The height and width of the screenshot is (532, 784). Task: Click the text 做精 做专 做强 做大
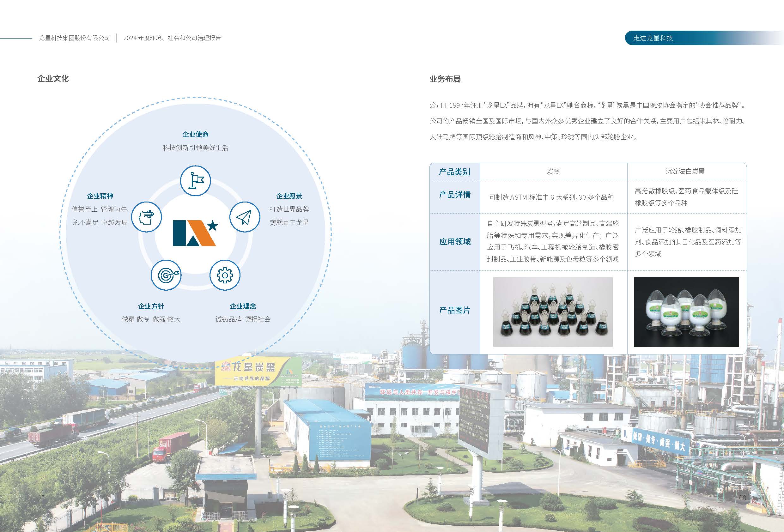tap(151, 319)
